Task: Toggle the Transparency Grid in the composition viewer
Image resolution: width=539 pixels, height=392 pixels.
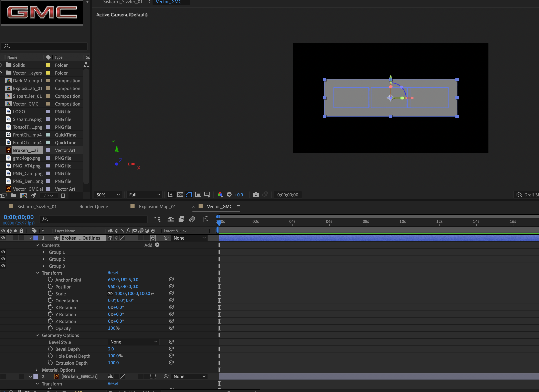Action: [180, 195]
